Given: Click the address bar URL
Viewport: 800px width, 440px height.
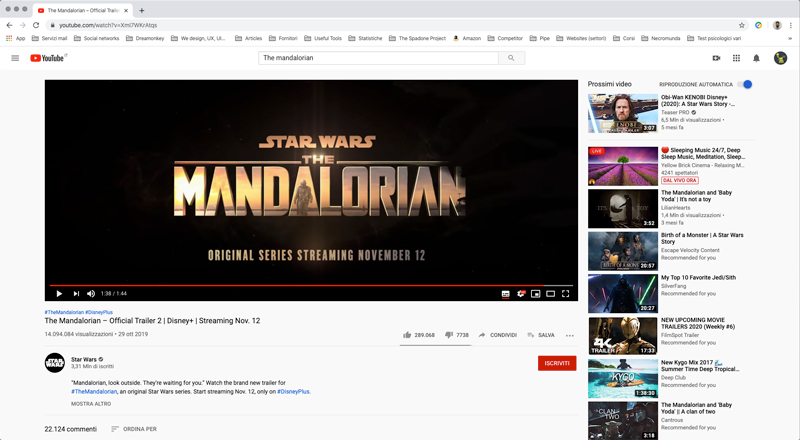Looking at the screenshot, I should pos(108,25).
